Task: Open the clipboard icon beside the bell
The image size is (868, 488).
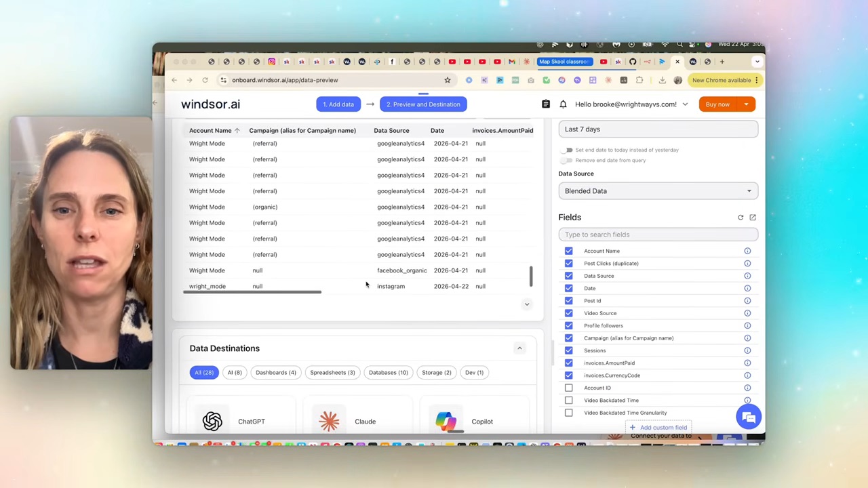Action: tap(546, 104)
